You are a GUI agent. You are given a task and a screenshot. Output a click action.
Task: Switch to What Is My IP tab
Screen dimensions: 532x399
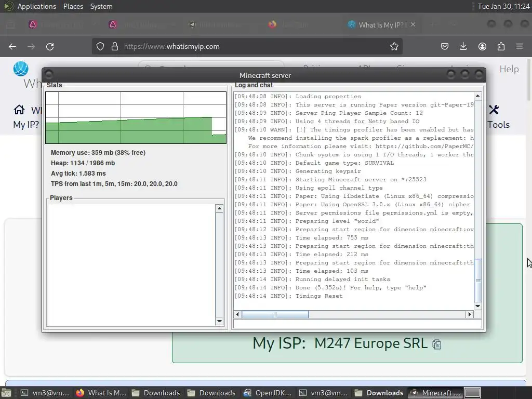click(x=381, y=25)
